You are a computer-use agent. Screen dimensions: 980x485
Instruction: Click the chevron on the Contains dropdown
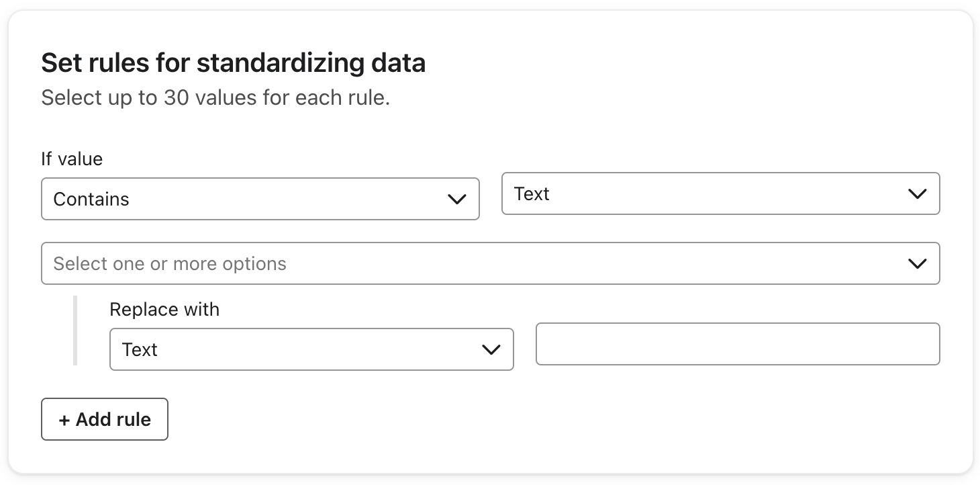457,199
